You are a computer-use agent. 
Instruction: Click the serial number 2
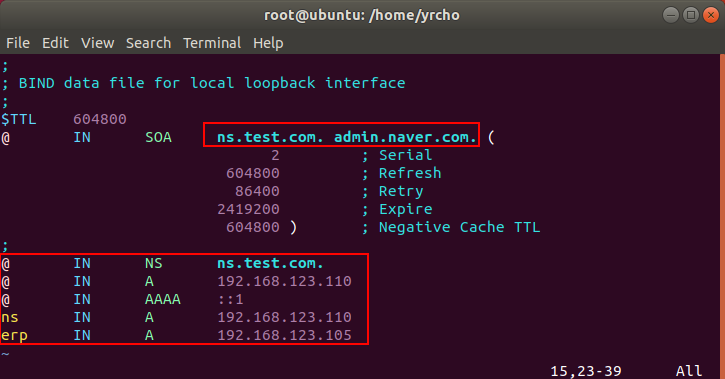(275, 155)
